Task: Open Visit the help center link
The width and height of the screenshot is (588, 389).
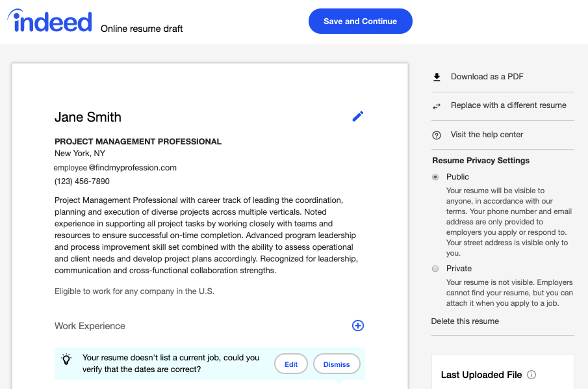Action: click(x=487, y=135)
